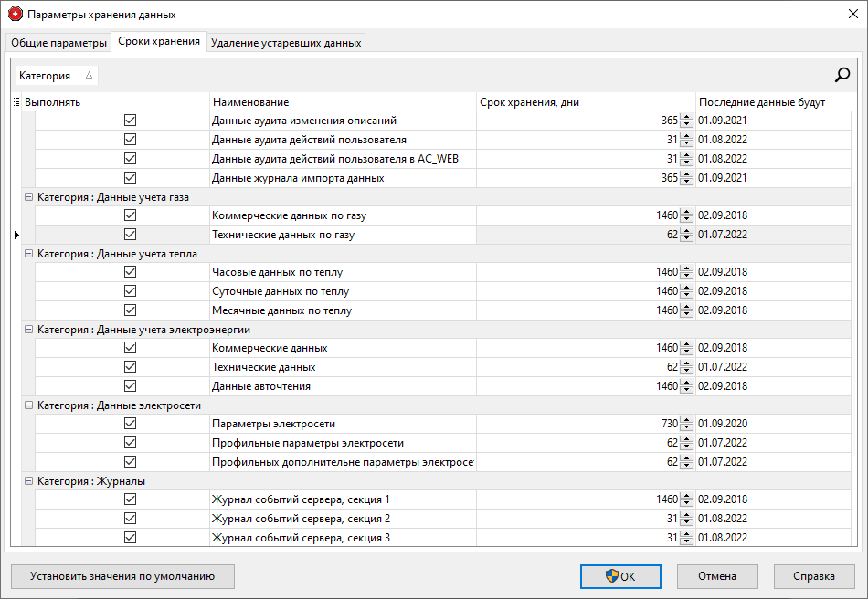Uncheck Данные аудита действий пользователя
Screen dimensions: 868x599
[x=130, y=139]
